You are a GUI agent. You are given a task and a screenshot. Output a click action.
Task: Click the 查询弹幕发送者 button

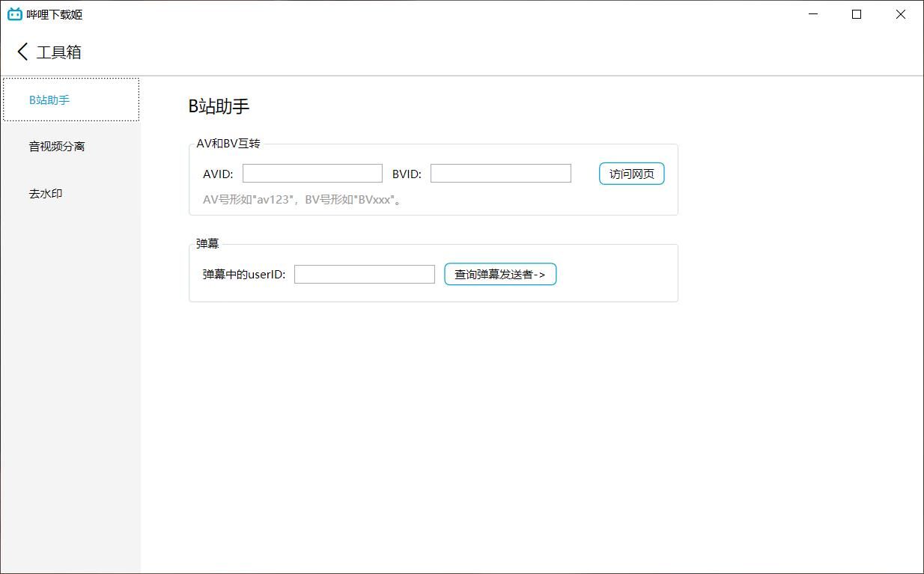click(x=500, y=275)
